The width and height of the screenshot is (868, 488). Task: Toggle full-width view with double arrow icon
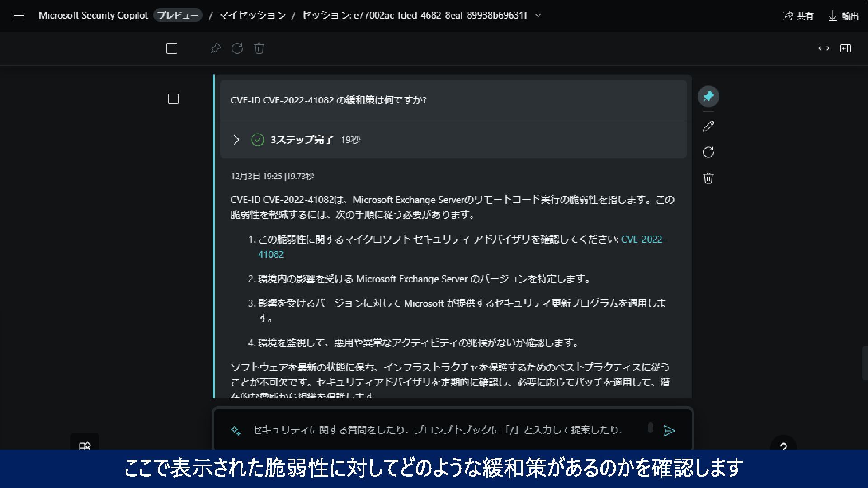click(824, 48)
